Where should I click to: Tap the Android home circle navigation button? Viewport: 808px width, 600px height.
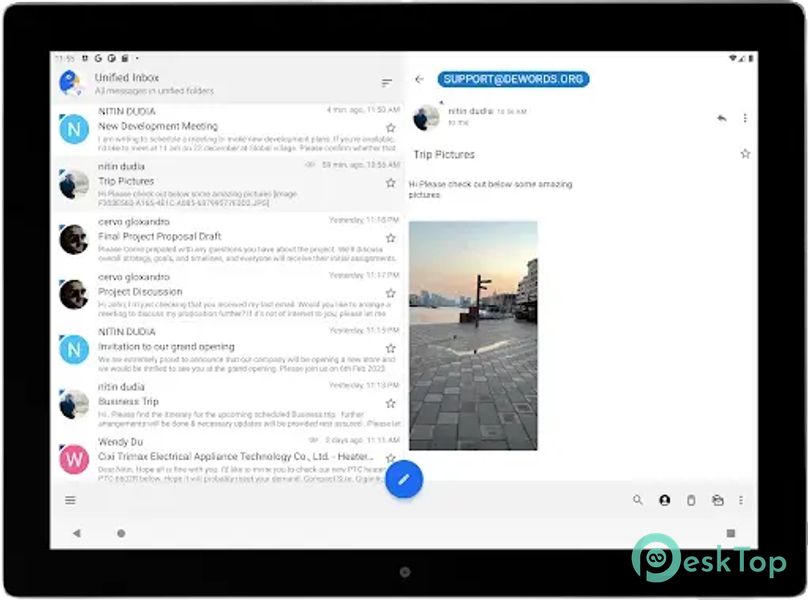pos(121,533)
